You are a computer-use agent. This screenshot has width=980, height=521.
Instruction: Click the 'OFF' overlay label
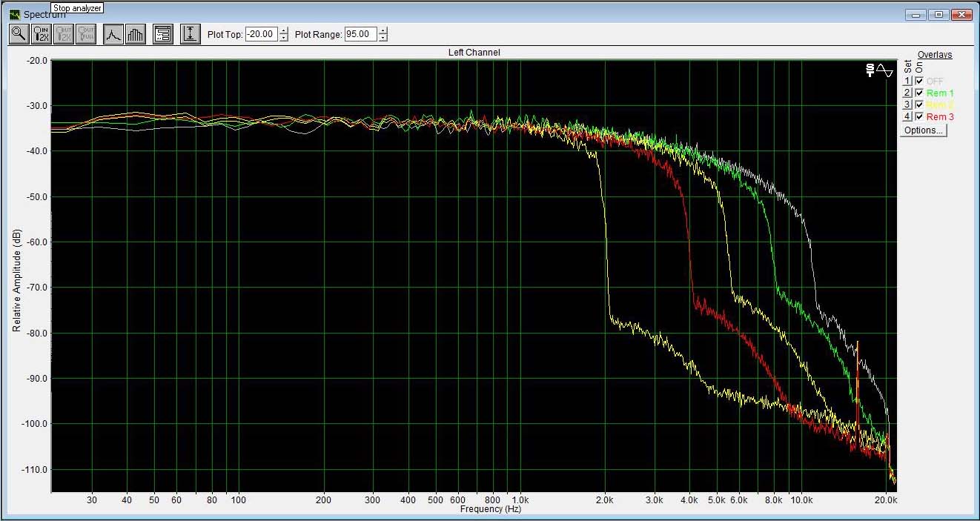[x=935, y=82]
